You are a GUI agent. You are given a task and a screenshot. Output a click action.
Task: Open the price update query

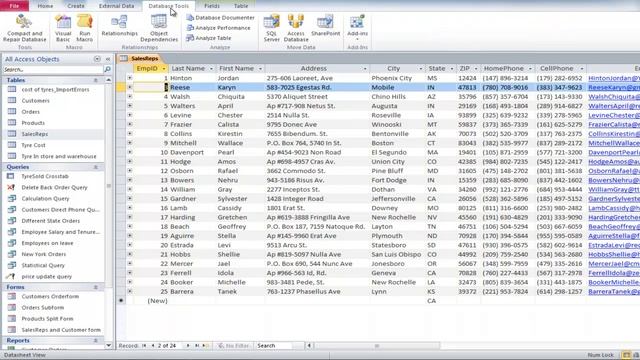pyautogui.click(x=47, y=276)
